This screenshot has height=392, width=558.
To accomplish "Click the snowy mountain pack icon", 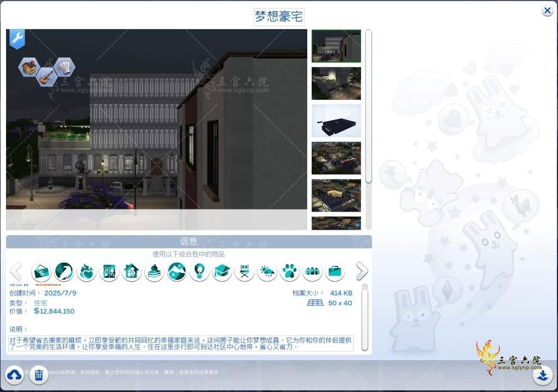I will [177, 272].
